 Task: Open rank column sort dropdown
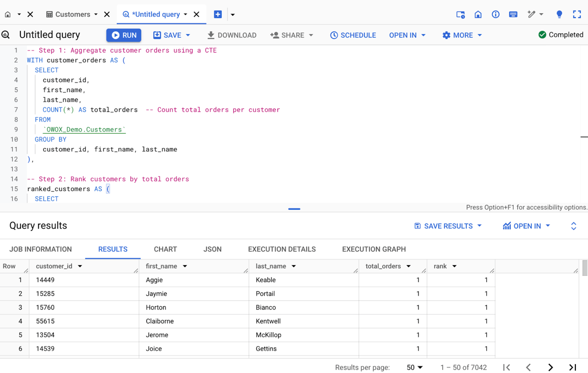(x=454, y=266)
